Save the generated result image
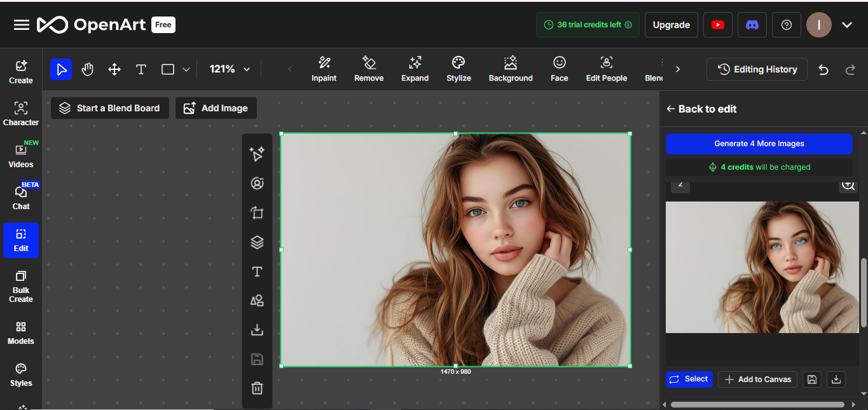Screen dimensions: 868x410 point(812,379)
